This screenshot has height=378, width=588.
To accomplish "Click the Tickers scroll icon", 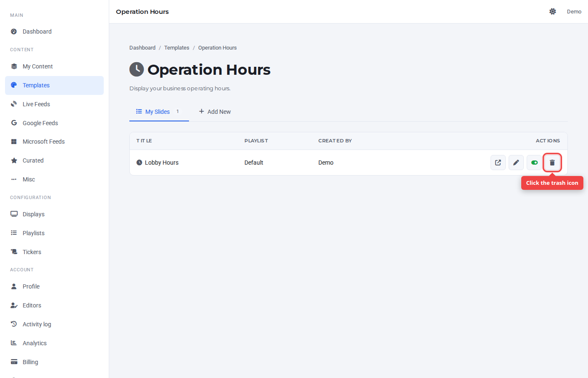I will click(x=14, y=252).
